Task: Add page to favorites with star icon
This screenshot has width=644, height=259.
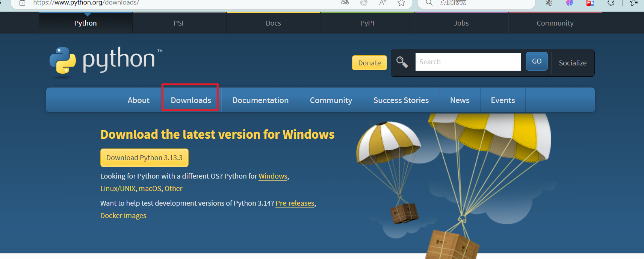Action: point(401,3)
